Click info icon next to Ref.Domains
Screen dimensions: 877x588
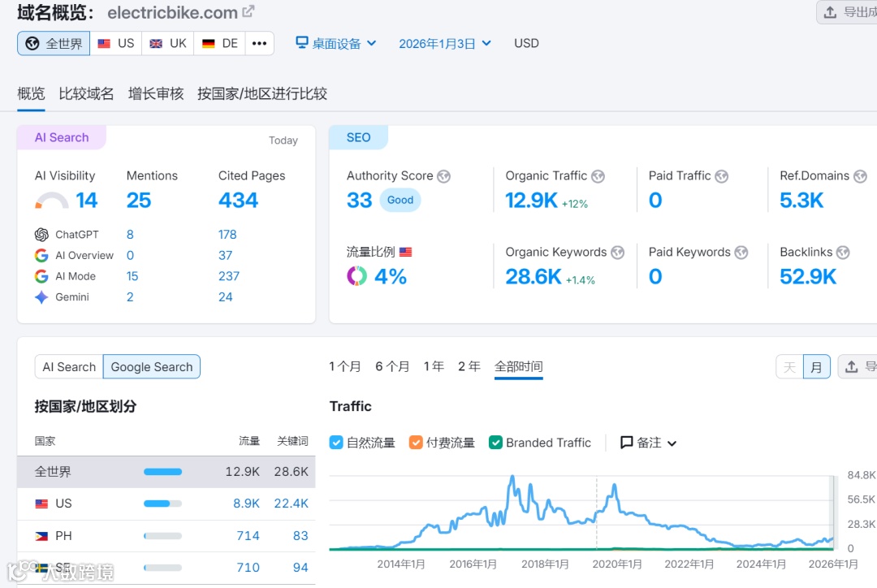860,176
